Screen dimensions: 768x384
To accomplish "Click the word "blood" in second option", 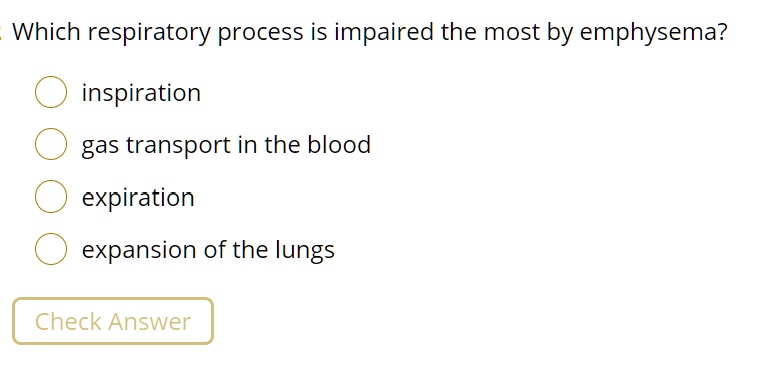I will (339, 144).
